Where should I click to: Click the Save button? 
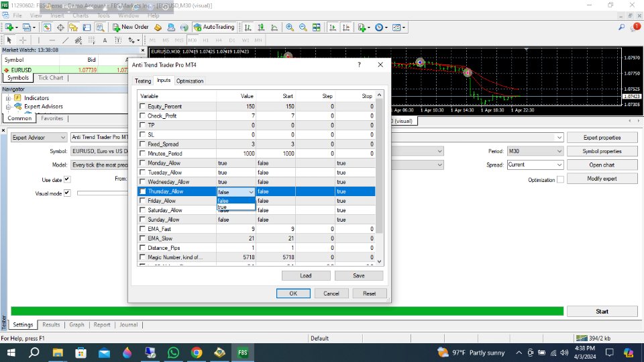click(358, 275)
